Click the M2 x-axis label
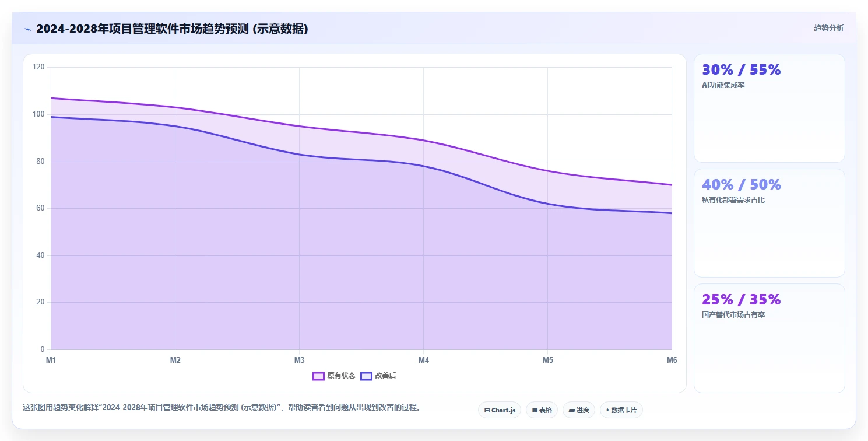Viewport: 868px width, 441px height. coord(175,360)
